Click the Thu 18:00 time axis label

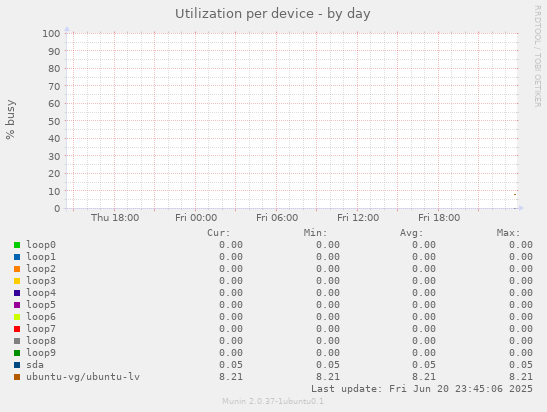point(115,218)
